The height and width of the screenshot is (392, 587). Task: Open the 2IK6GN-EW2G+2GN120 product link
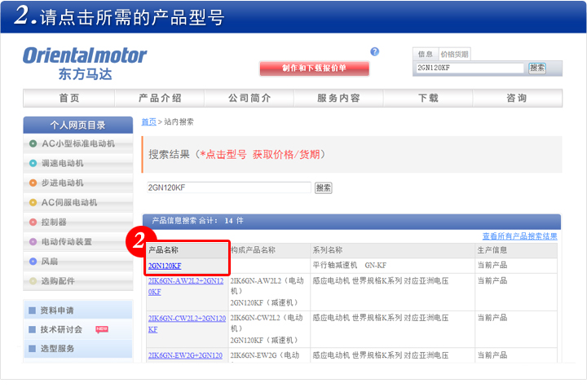click(x=185, y=355)
